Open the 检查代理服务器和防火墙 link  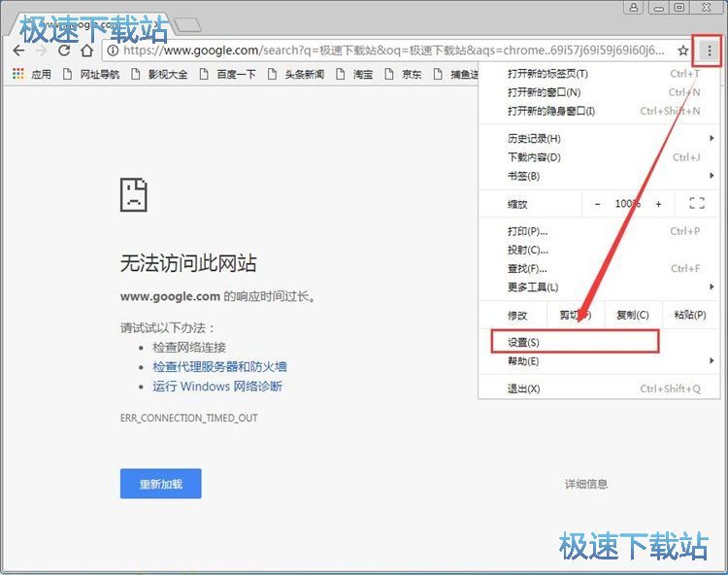tap(219, 366)
